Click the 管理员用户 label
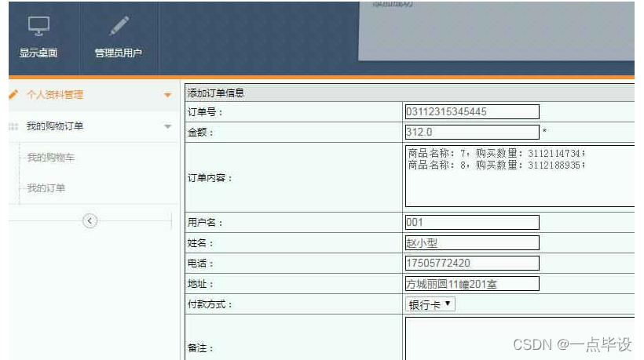644x360 pixels. point(119,53)
